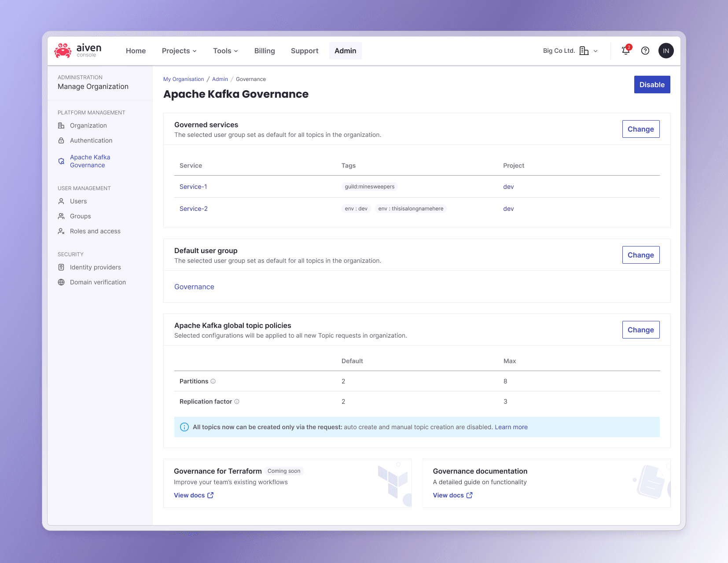The width and height of the screenshot is (728, 563).
Task: Click the Groups sidebar icon
Action: pyautogui.click(x=61, y=216)
